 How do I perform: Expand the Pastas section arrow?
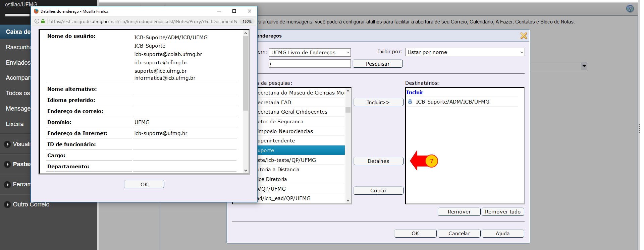pos(7,165)
